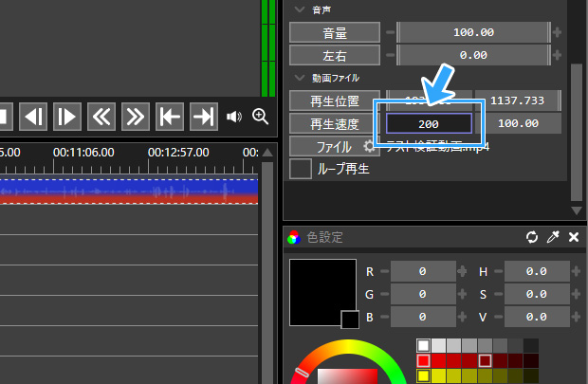Click the S value field
Viewport: 588px width, 384px height.
click(537, 294)
